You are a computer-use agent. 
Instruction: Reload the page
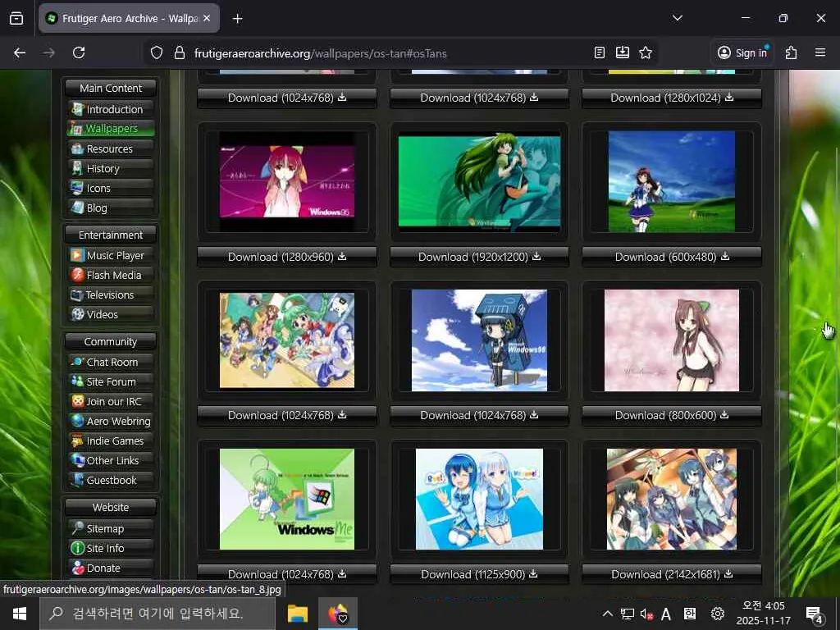pos(79,52)
